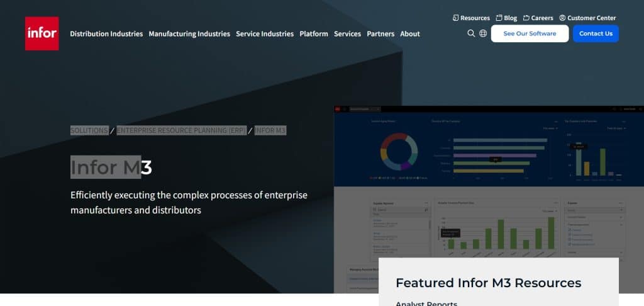
Task: Go to the Careers link
Action: point(542,18)
